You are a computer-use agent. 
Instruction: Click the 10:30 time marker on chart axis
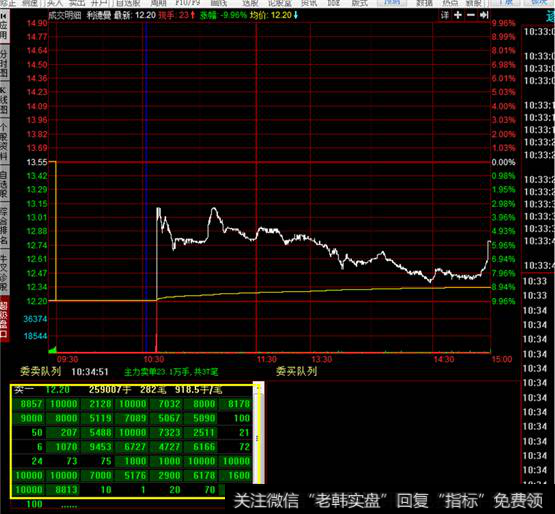[x=154, y=360]
